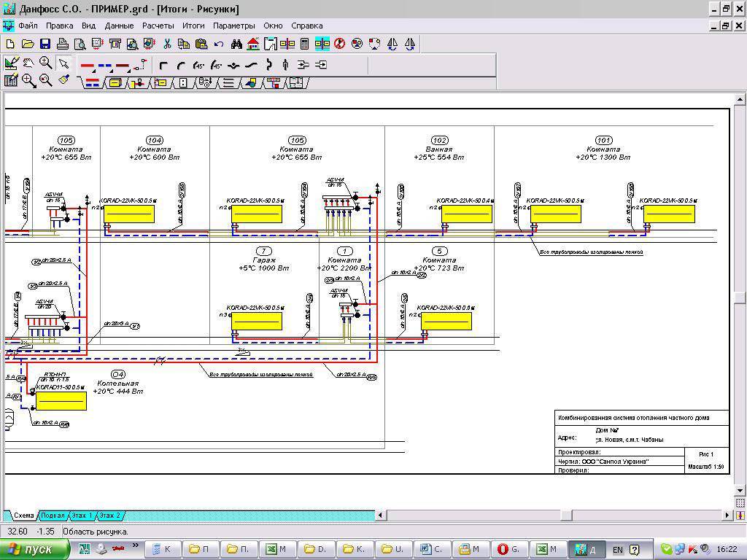The width and height of the screenshot is (747, 560).
Task: Select the dotted connection line tool
Action: [140, 65]
